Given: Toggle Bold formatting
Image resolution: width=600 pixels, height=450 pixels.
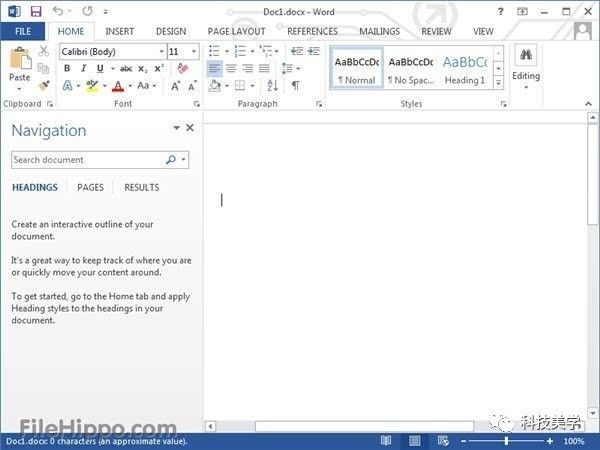Looking at the screenshot, I should click(x=67, y=68).
